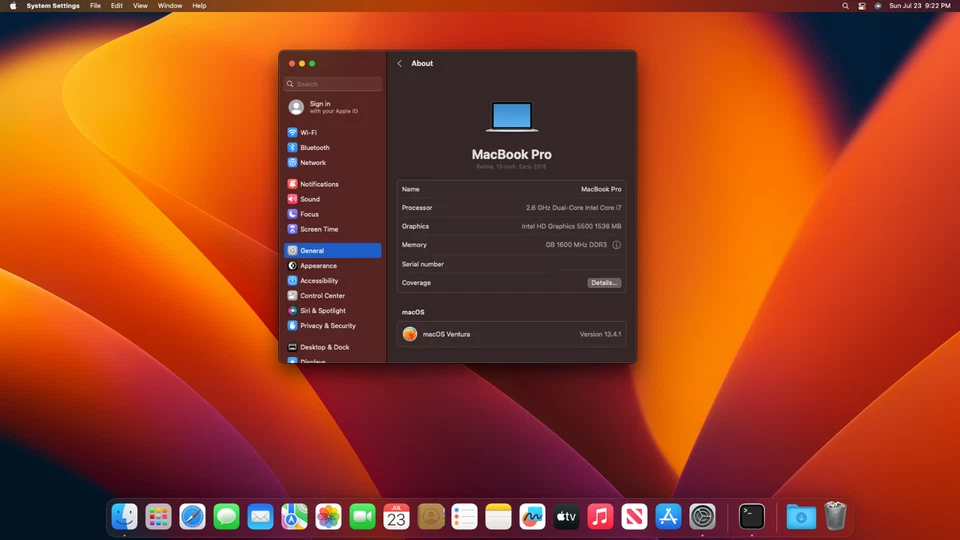Open Photos from the Dock
Image resolution: width=960 pixels, height=540 pixels.
click(328, 517)
